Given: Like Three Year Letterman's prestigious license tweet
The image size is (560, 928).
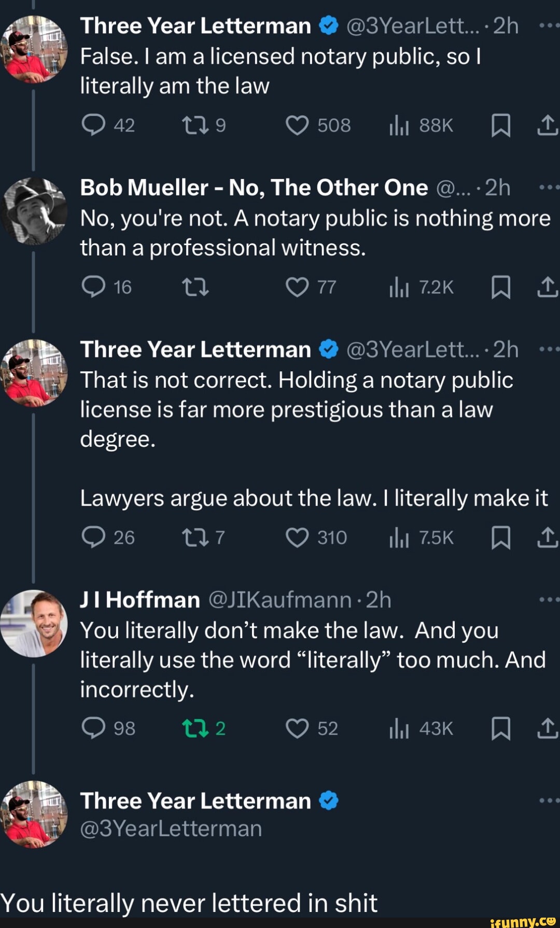Looking at the screenshot, I should pos(298,538).
